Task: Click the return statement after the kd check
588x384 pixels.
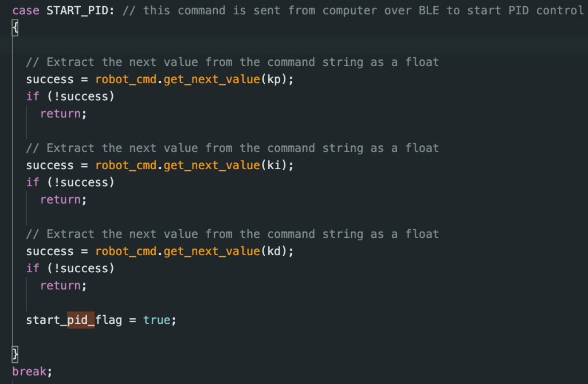Action: 61,285
